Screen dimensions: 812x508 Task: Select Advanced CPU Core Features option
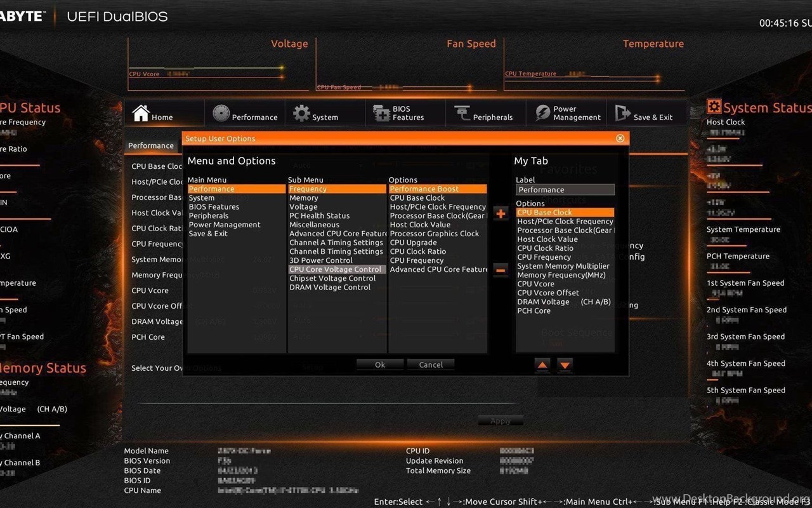[x=438, y=269]
